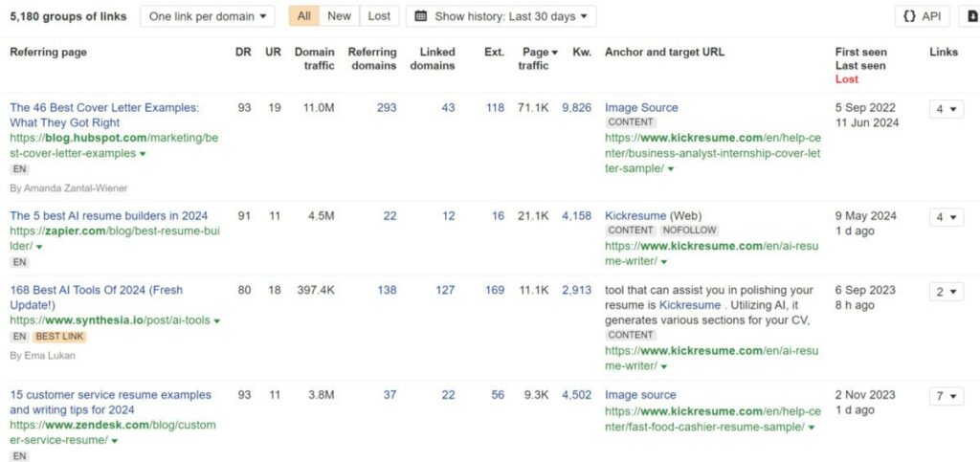Switch to the 'Lost' links tab

point(379,16)
